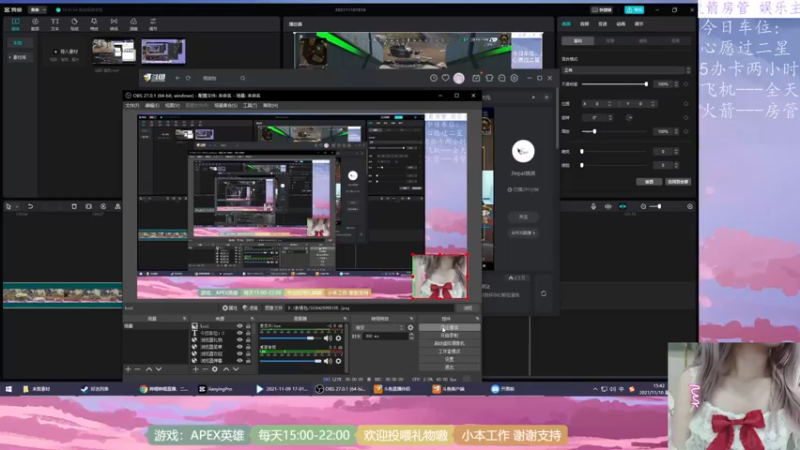Click the 重置 reset button in Jianying inspector
The image size is (800, 450).
tap(649, 182)
